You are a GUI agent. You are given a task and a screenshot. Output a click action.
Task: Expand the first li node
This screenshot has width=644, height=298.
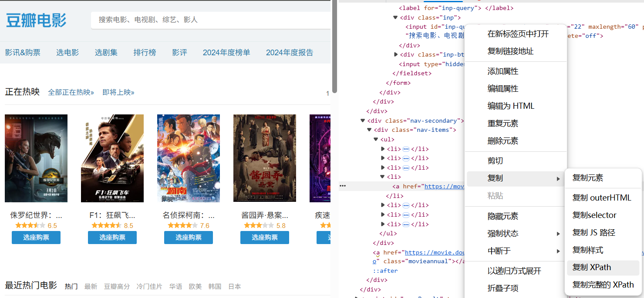tap(383, 149)
